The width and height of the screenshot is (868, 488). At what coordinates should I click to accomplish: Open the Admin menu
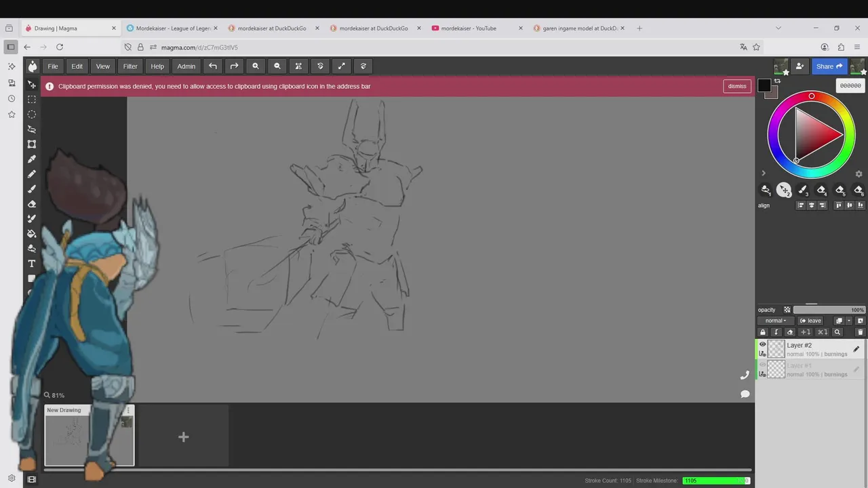click(x=186, y=66)
